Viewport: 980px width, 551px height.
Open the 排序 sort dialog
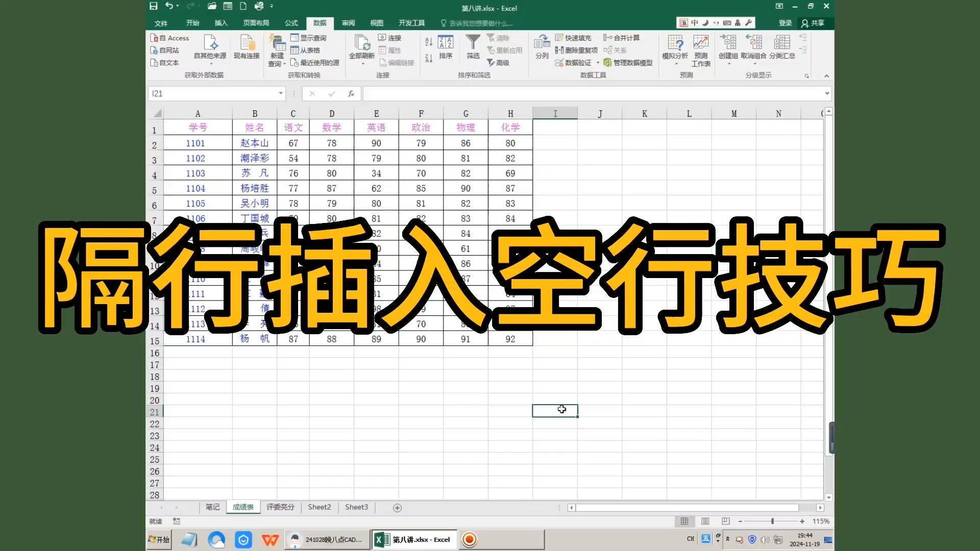click(446, 47)
